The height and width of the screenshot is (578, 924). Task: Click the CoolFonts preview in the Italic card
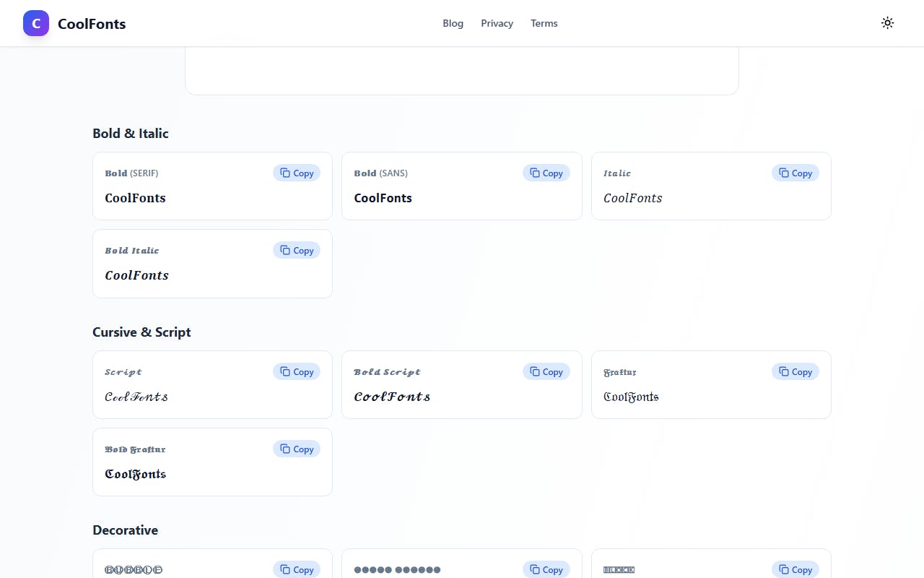[x=633, y=198]
